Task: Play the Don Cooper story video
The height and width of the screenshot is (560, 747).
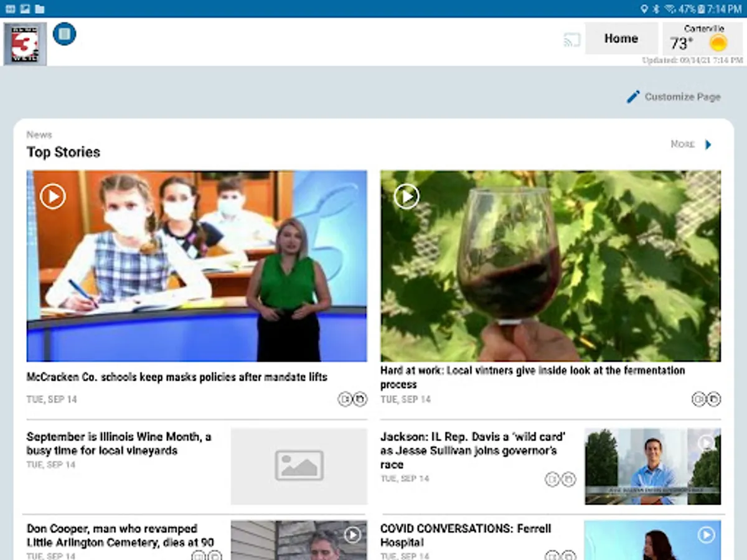Action: pos(352,535)
